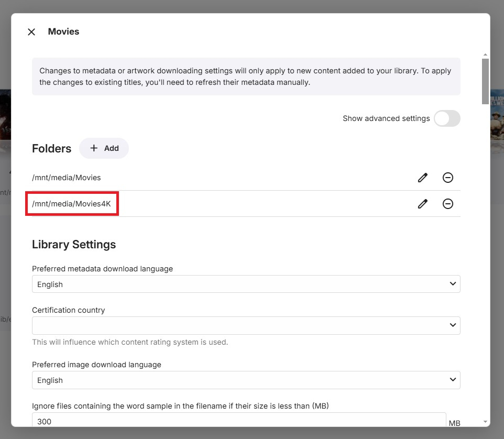Click the scrollbar up arrow
This screenshot has height=439, width=504.
[x=486, y=54]
